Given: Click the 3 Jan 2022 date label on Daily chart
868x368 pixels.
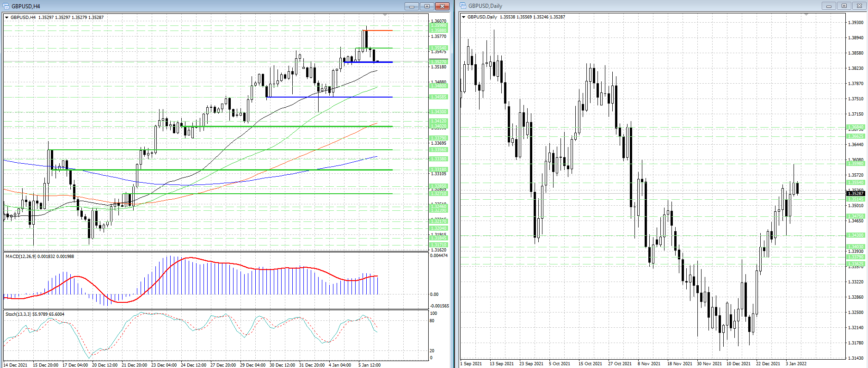Looking at the screenshot, I should pos(796,364).
